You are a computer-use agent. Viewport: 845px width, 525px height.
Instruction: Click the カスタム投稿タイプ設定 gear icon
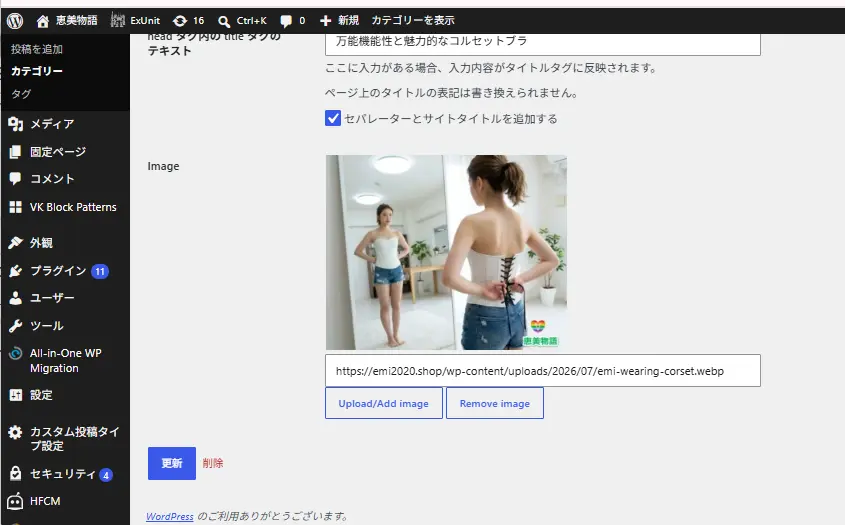tap(16, 432)
